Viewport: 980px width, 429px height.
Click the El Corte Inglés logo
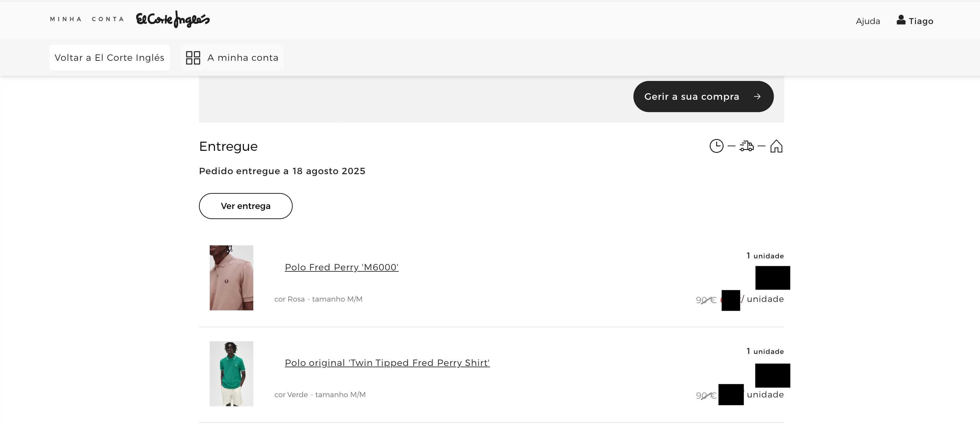pyautogui.click(x=173, y=19)
